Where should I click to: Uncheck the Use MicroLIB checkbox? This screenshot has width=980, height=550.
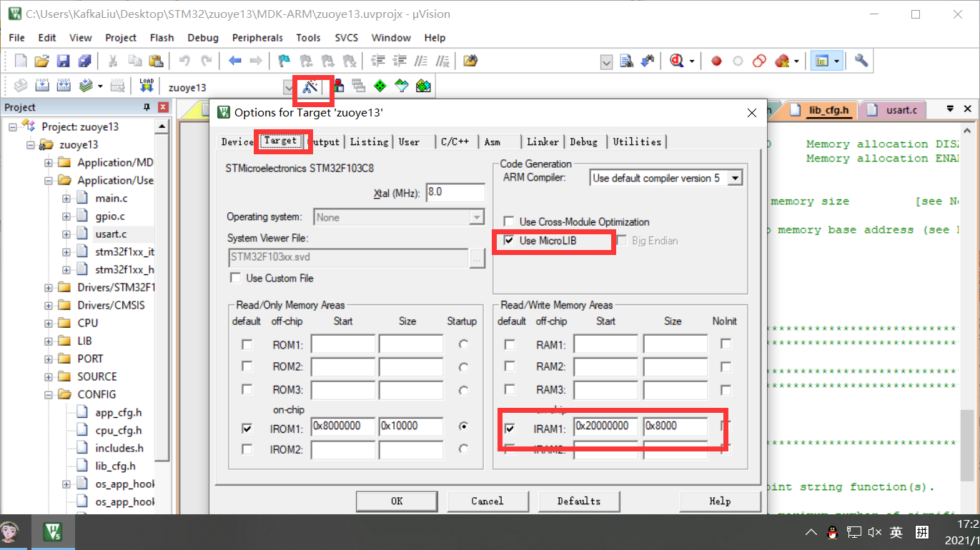(x=509, y=241)
